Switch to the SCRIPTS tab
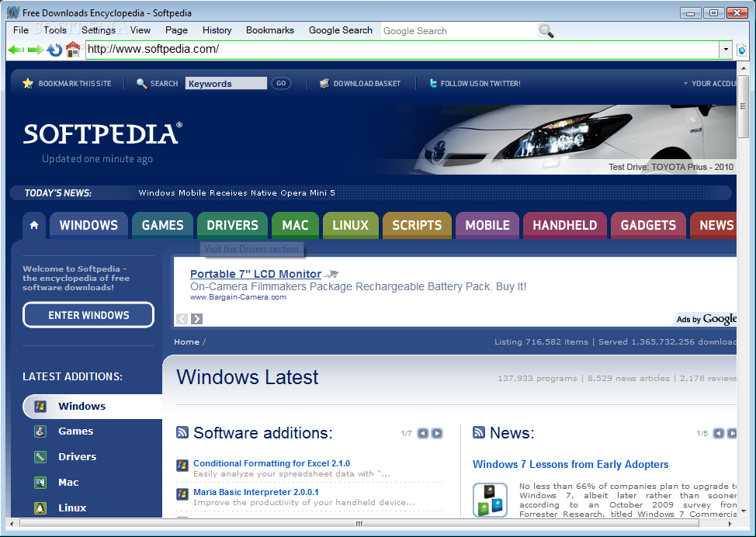756x537 pixels. click(x=417, y=225)
